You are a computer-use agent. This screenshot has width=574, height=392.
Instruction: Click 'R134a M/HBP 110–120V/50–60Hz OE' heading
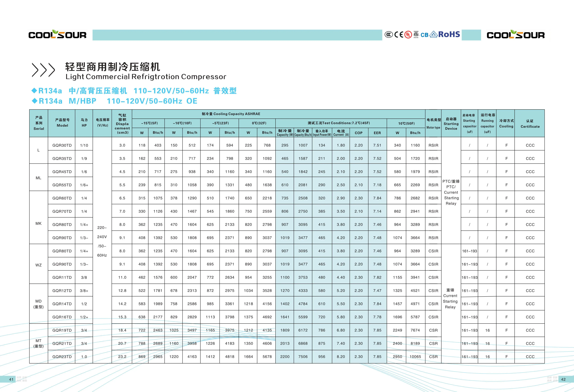coord(118,101)
